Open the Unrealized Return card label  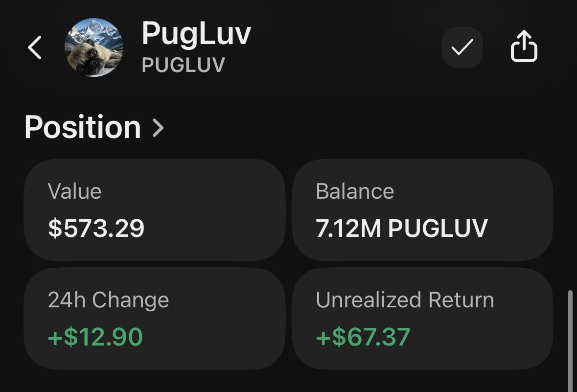pos(405,300)
